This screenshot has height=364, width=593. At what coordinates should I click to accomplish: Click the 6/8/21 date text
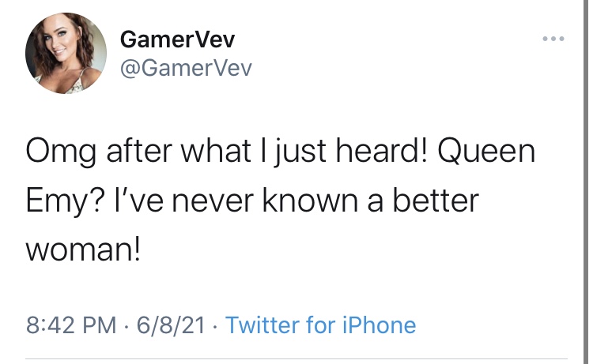point(171,325)
